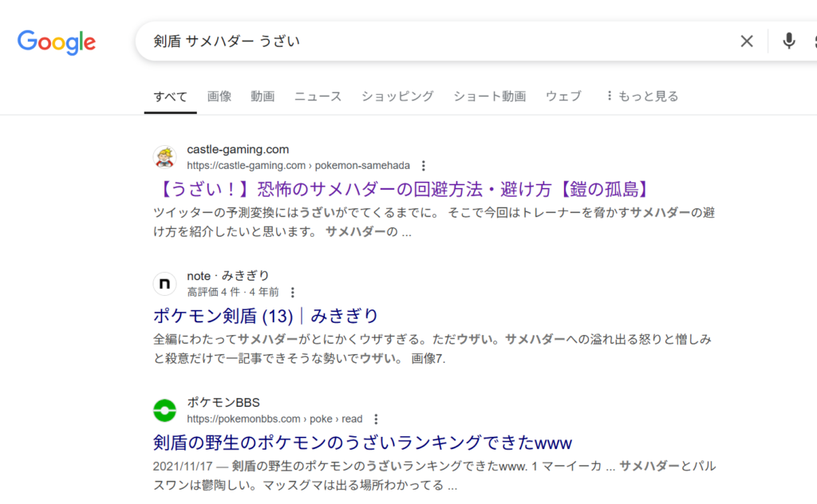Click the https://castle-gaming.com › pokemon-samehada URL

[298, 166]
